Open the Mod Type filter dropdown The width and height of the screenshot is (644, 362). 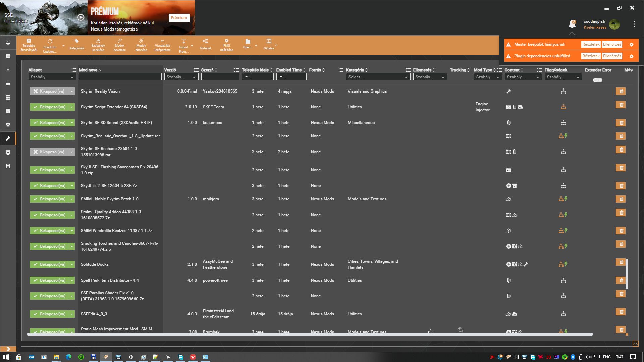(488, 77)
